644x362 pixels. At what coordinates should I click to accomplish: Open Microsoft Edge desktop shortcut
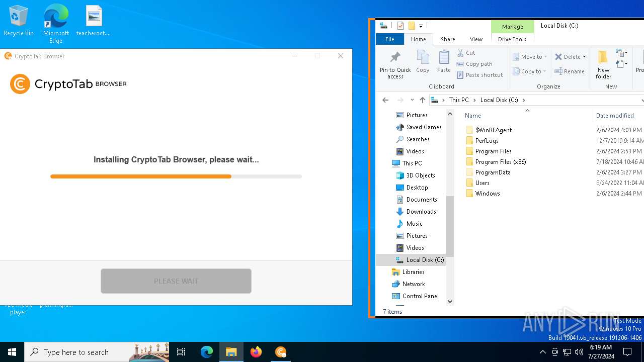(x=56, y=24)
